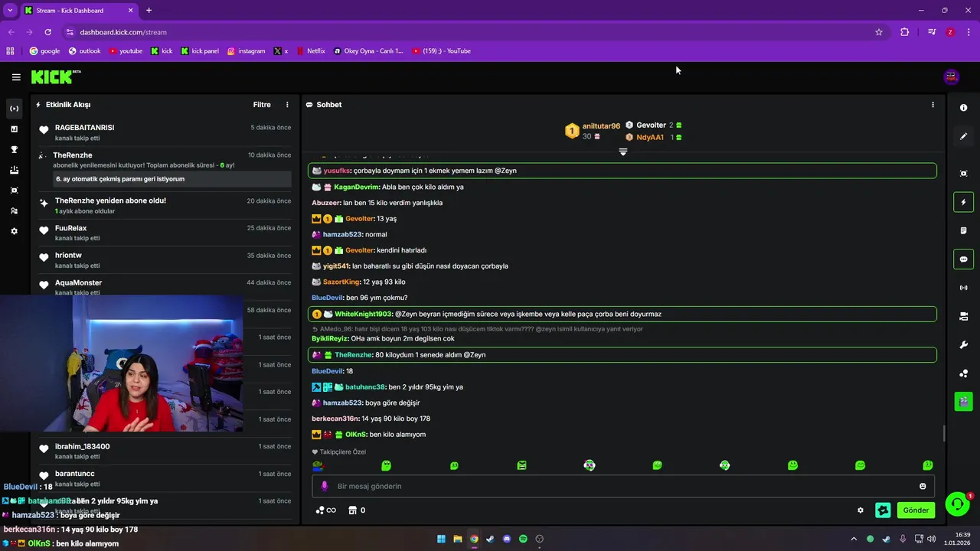Expand the leaderboard chevron below top gifters
This screenshot has height=551, width=980.
(623, 152)
